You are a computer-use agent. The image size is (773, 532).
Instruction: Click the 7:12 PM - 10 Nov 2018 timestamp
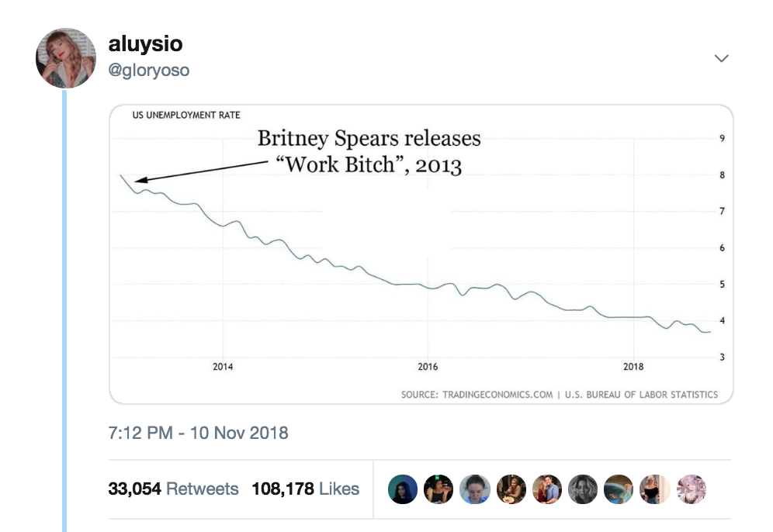[198, 433]
